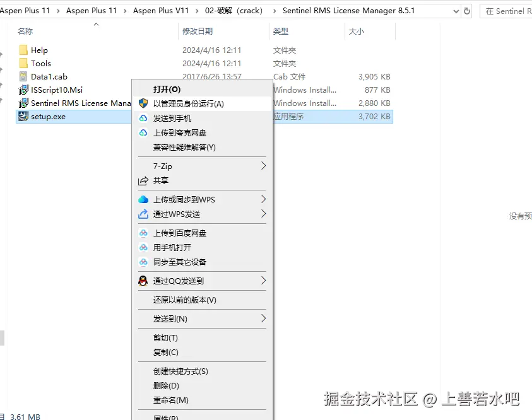
Task: Choose 还原以前的版本(V)
Action: pos(202,300)
